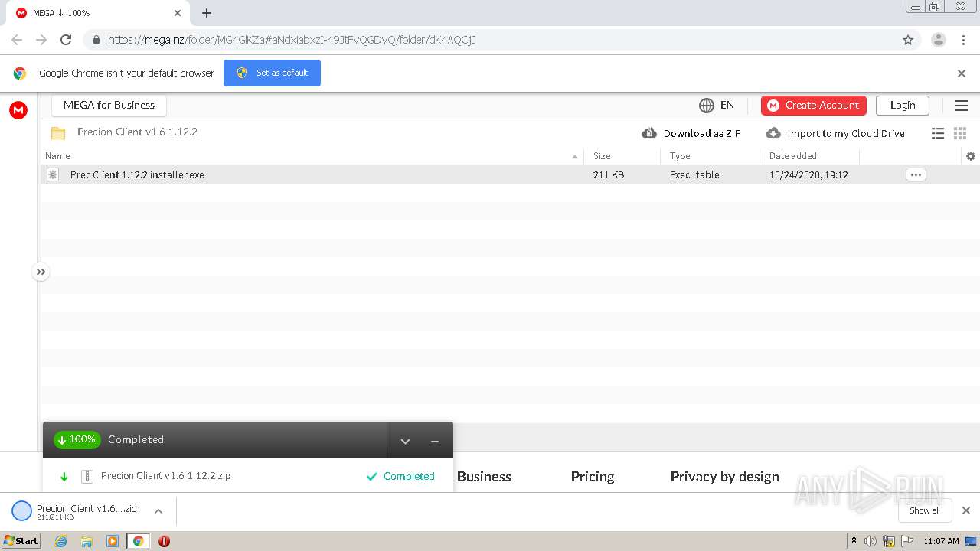The width and height of the screenshot is (980, 551).
Task: Click the 100% transfer progress badge
Action: 77,439
